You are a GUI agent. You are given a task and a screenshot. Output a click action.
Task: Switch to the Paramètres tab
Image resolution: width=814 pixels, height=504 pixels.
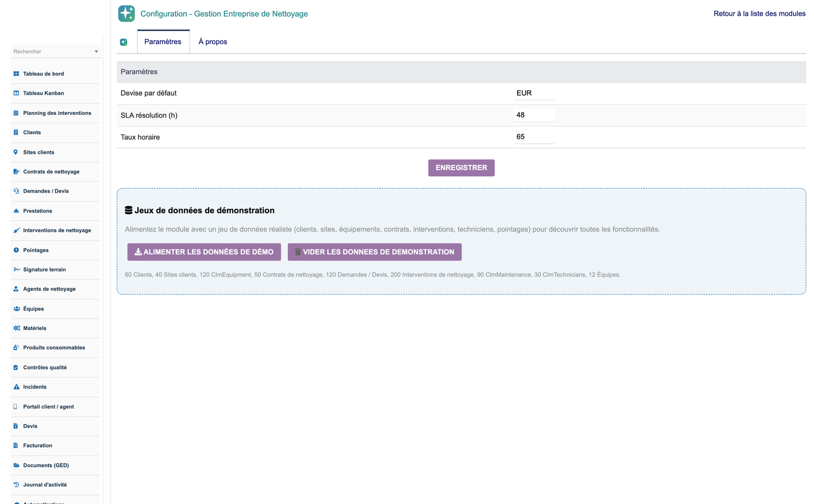click(x=163, y=42)
